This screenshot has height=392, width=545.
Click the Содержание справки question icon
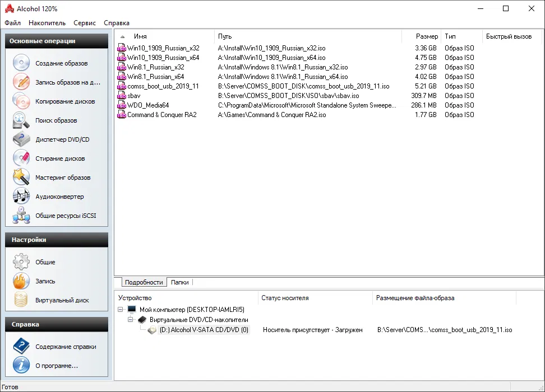21,346
